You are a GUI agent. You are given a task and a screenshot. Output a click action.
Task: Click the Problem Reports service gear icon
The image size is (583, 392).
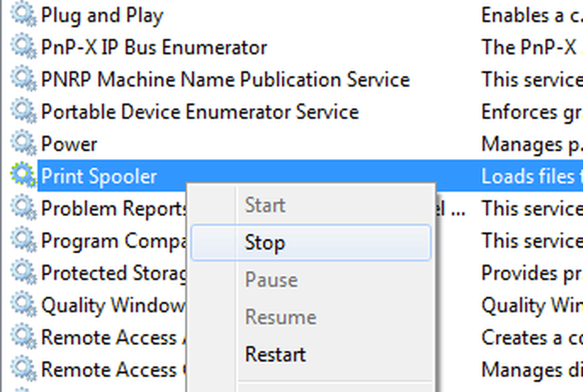[24, 208]
